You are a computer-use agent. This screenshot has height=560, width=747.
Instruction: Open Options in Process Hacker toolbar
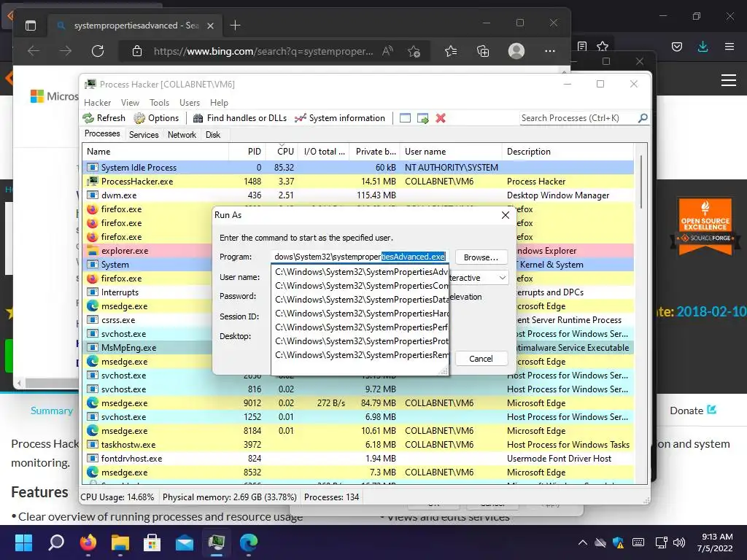point(156,118)
